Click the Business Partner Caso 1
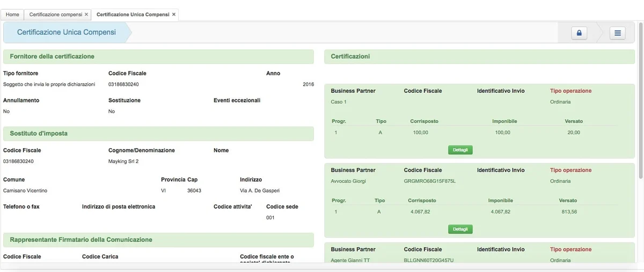 339,102
